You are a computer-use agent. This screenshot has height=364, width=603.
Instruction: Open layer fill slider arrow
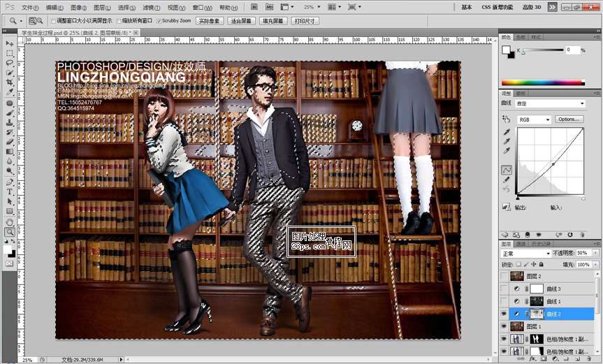[596, 265]
